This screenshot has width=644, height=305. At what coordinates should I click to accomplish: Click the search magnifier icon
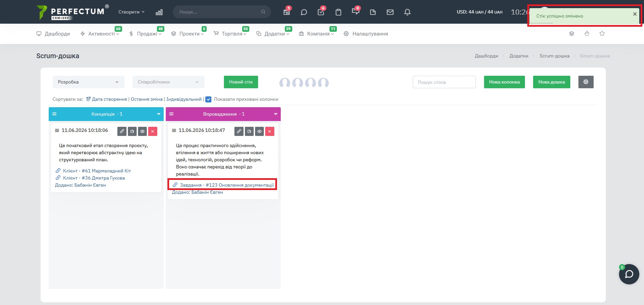pyautogui.click(x=263, y=12)
